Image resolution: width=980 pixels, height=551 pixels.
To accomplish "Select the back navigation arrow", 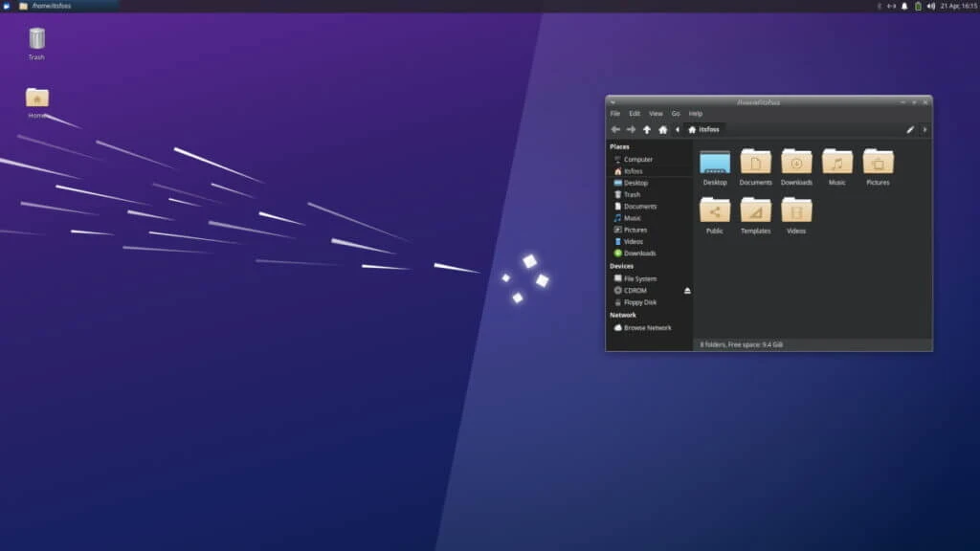I will (617, 129).
